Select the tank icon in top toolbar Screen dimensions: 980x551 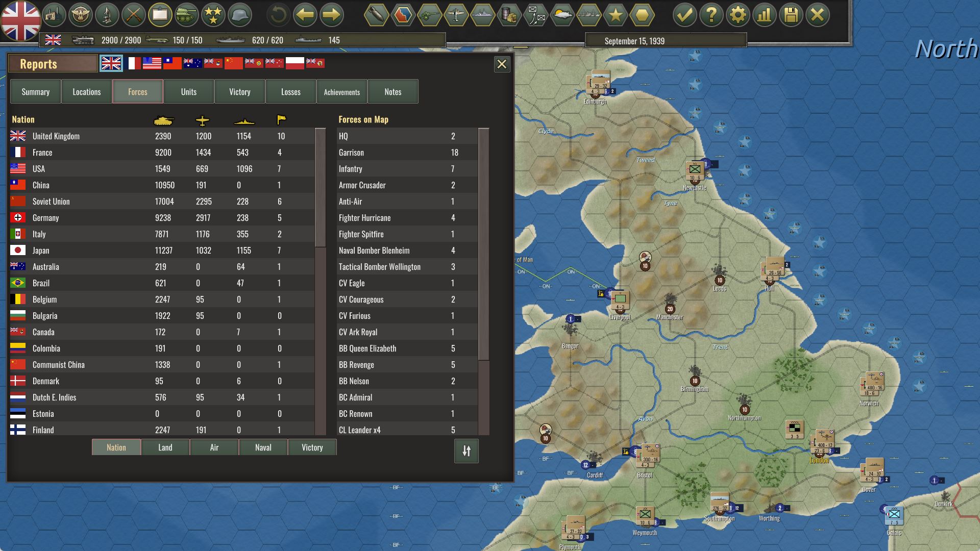pos(186,15)
